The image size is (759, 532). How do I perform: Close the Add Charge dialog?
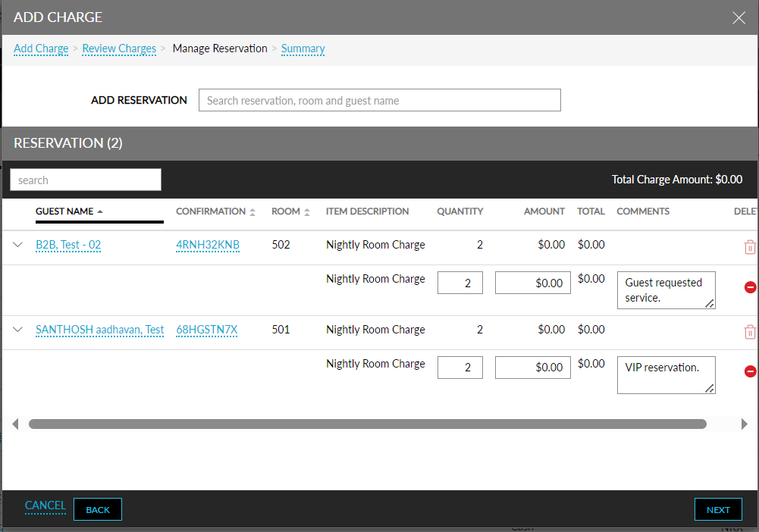click(x=739, y=18)
